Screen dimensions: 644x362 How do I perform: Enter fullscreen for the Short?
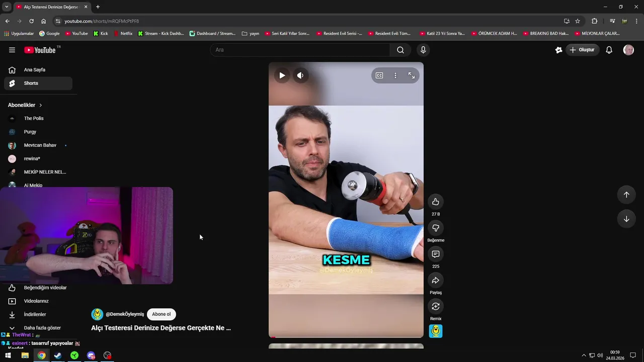(x=412, y=75)
